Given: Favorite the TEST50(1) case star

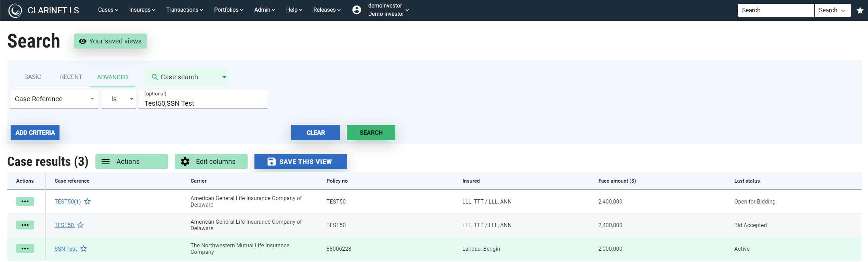Looking at the screenshot, I should [x=88, y=201].
